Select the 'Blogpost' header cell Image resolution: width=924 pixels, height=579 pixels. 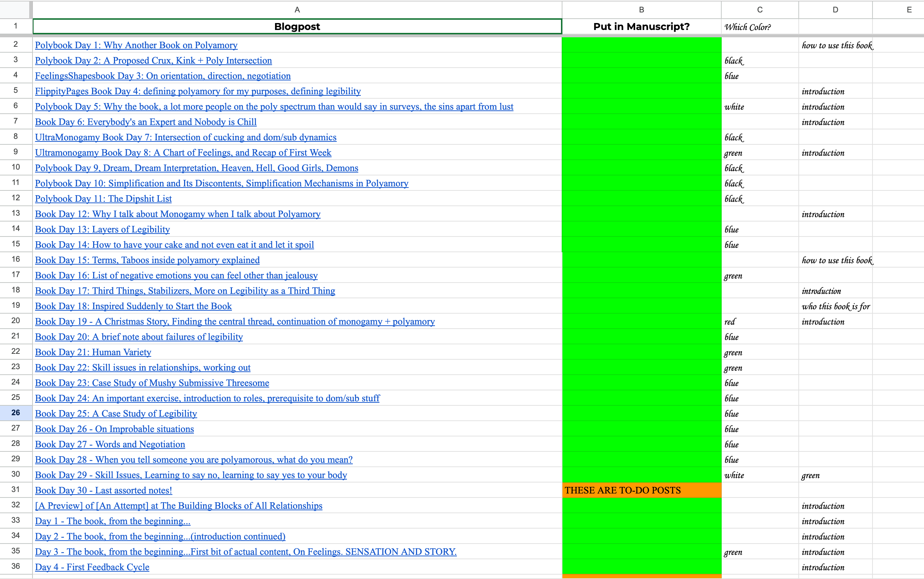click(x=297, y=26)
